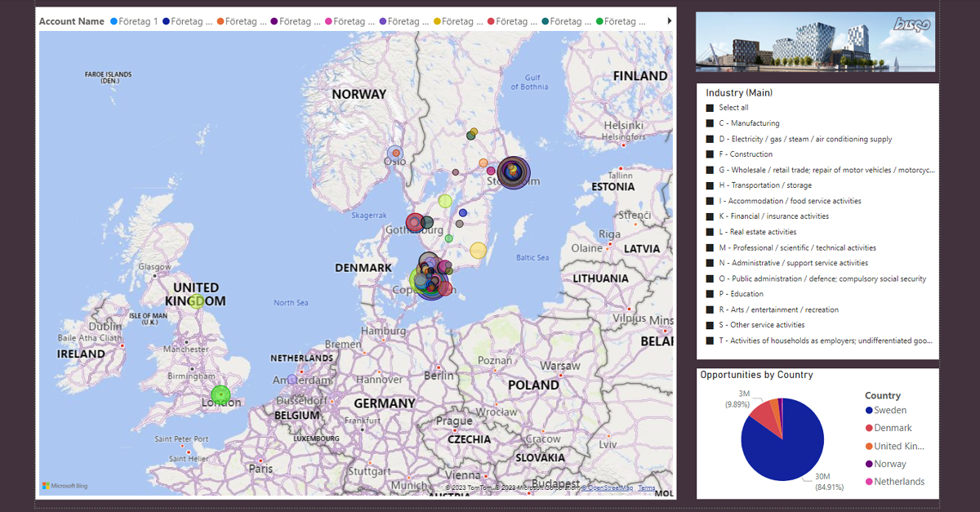Viewport: 980px width, 512px height.
Task: Tick the 'C - Manufacturing' checkbox
Action: 710,123
